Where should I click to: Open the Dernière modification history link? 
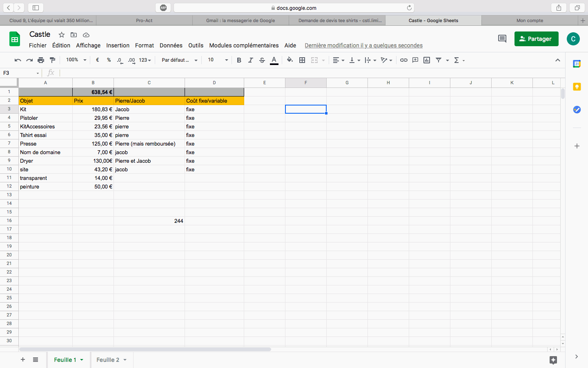(363, 45)
